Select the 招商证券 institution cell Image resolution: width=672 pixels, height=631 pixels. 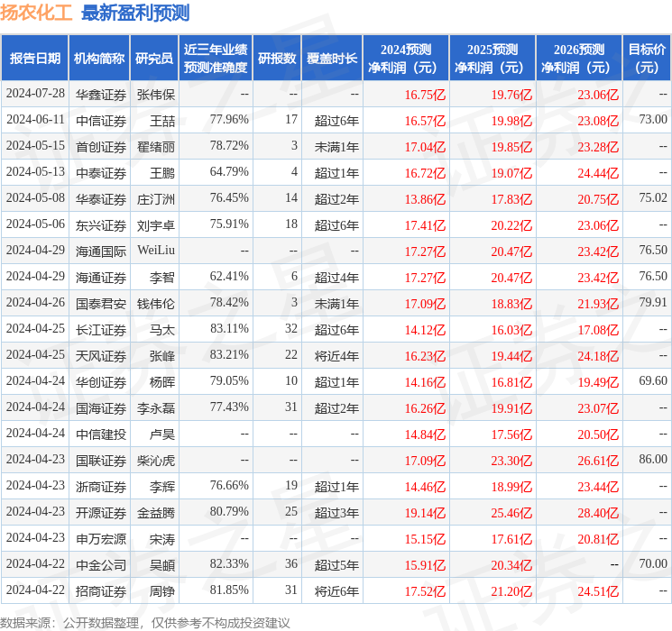point(101,591)
